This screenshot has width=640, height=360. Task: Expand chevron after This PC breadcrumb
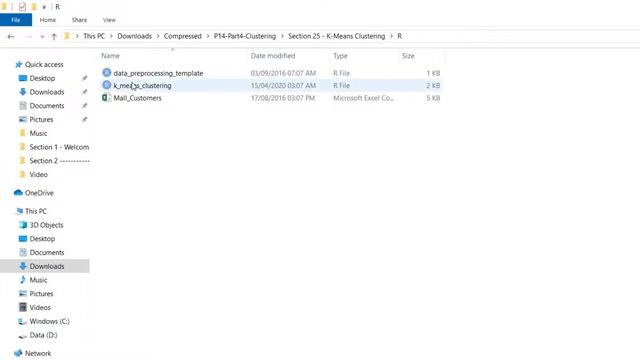[111, 36]
